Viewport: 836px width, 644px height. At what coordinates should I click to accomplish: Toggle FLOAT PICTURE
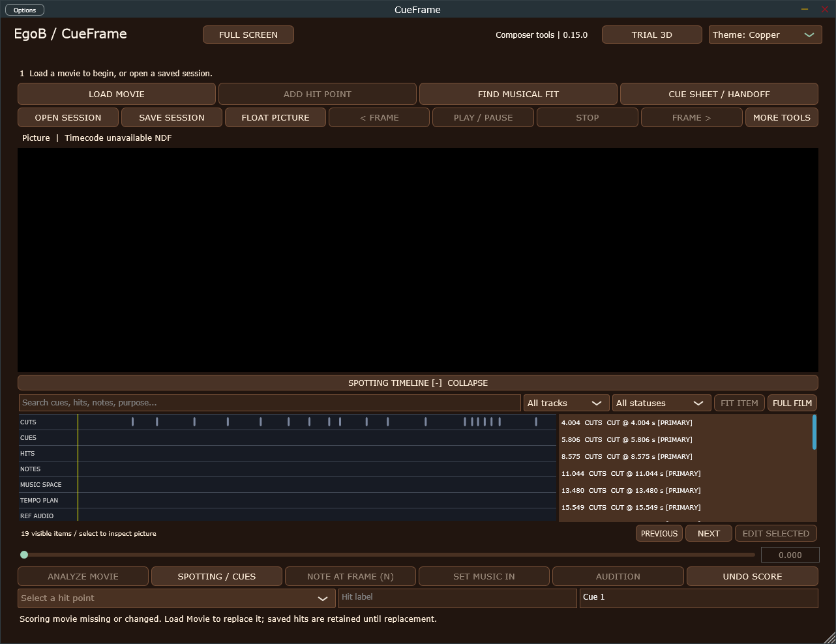[x=276, y=117]
